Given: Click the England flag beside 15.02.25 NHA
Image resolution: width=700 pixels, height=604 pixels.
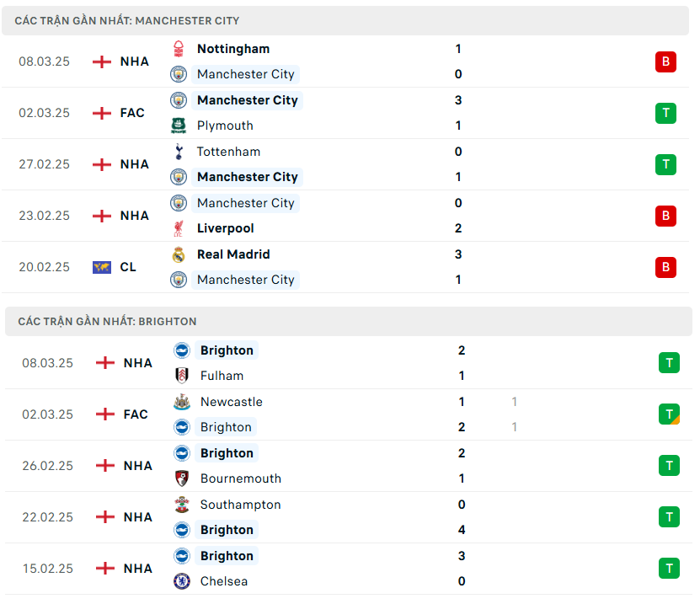Looking at the screenshot, I should click(x=105, y=569).
